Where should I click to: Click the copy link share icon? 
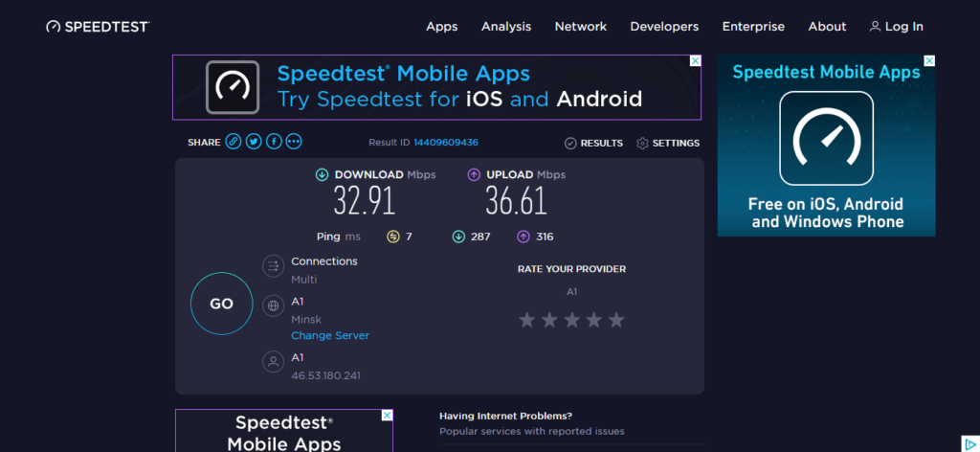[x=234, y=142]
